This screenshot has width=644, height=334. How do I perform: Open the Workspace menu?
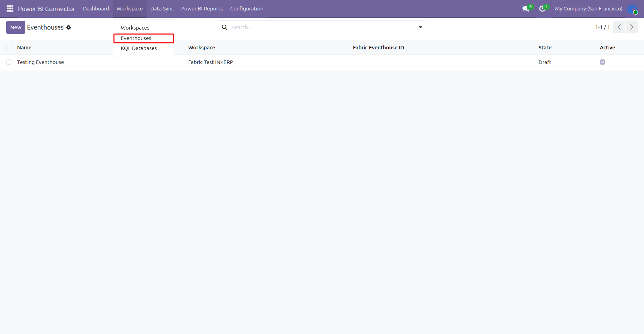[130, 9]
